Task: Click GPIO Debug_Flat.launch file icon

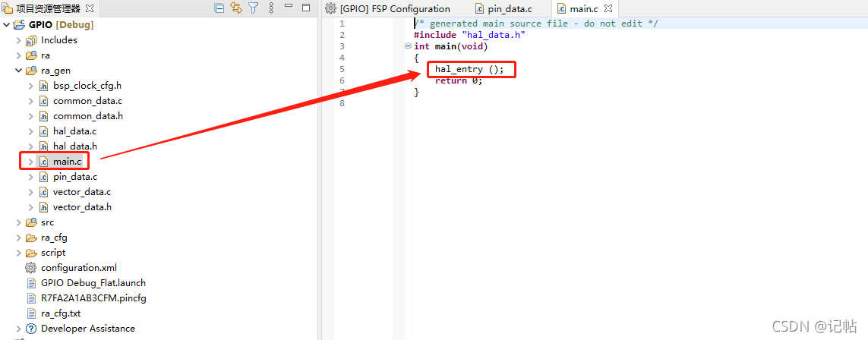Action: (x=31, y=283)
